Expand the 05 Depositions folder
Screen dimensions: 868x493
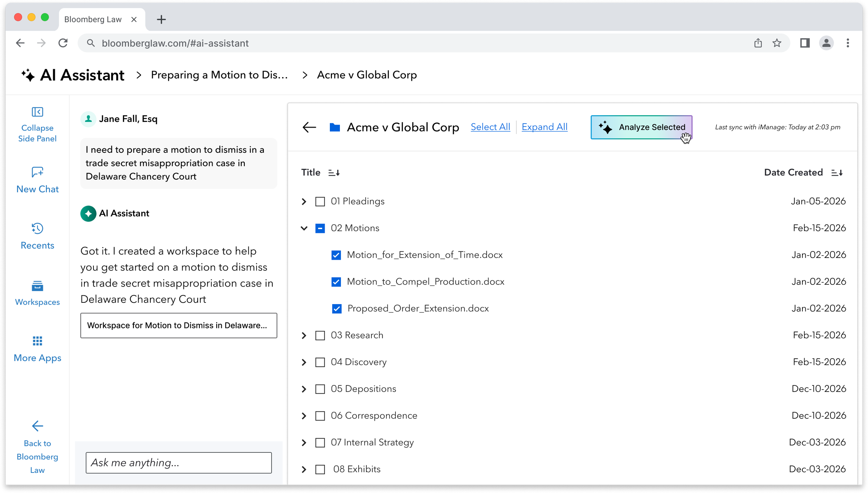[x=304, y=389]
